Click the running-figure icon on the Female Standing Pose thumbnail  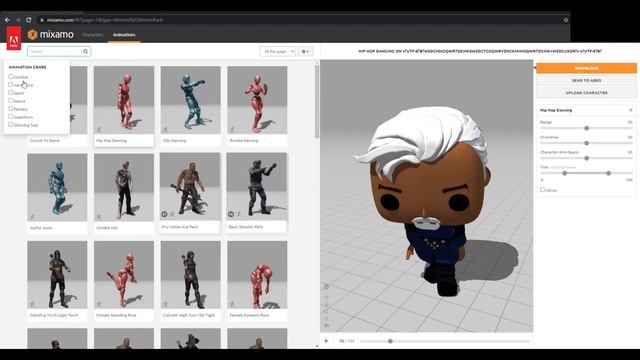pyautogui.click(x=99, y=304)
